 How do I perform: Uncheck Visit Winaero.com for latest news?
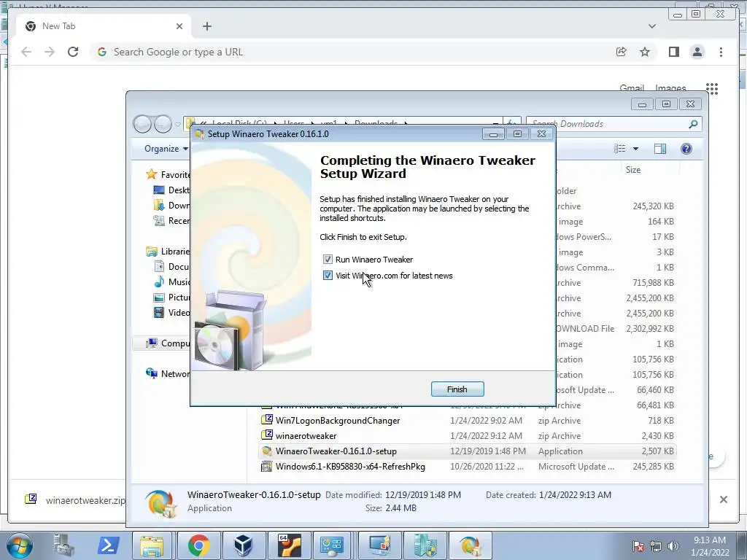click(328, 276)
